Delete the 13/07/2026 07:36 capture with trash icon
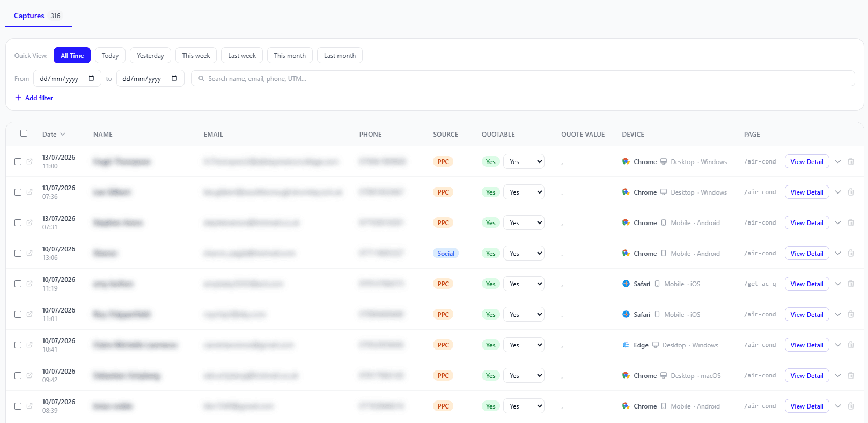Image resolution: width=868 pixels, height=423 pixels. tap(851, 192)
